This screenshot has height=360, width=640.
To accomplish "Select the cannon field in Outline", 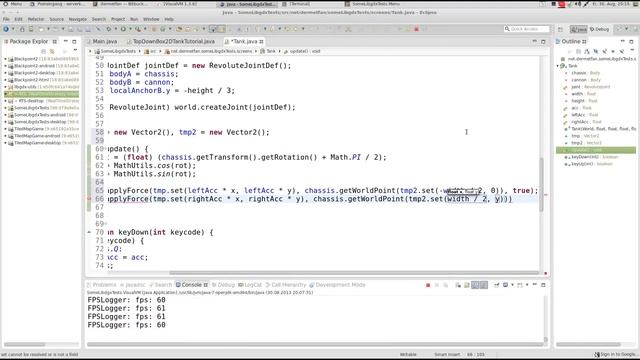I will [585, 80].
